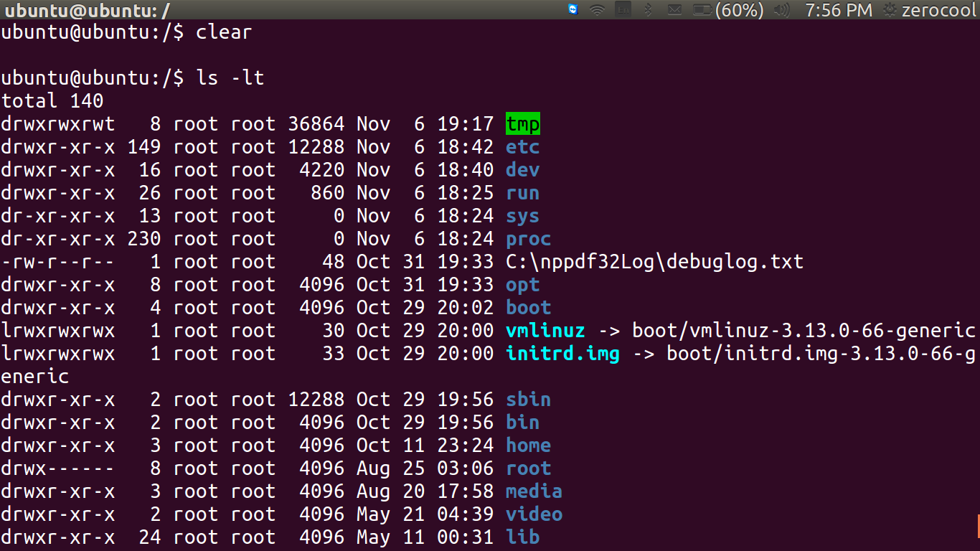Click the cyan initrd.img symlink name
Screen dimensions: 980x551
coord(563,354)
